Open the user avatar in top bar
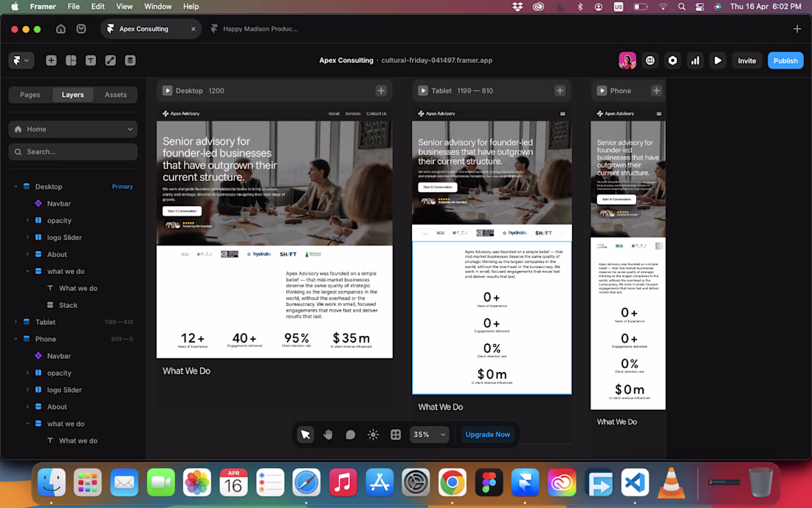Viewport: 812px width, 508px height. point(627,61)
